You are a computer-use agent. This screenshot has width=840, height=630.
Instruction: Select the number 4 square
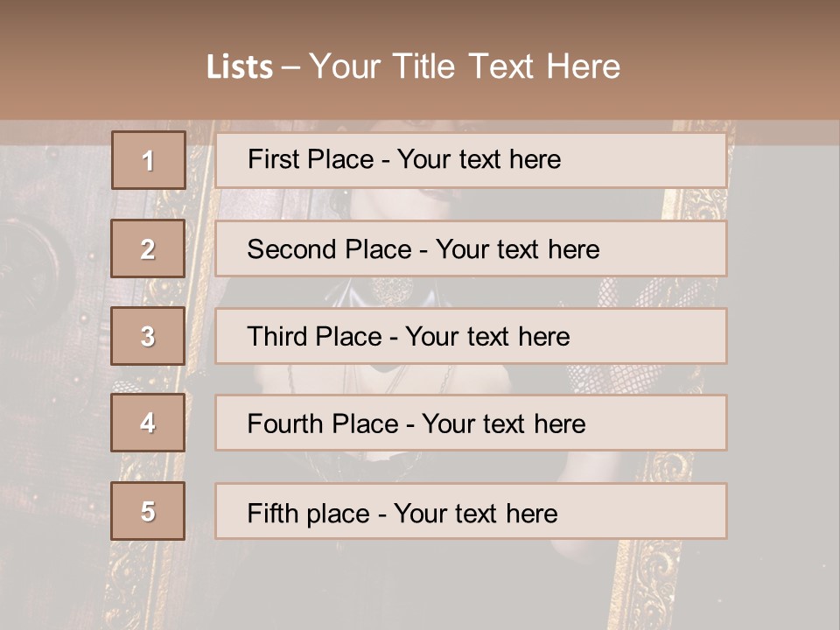click(x=148, y=423)
